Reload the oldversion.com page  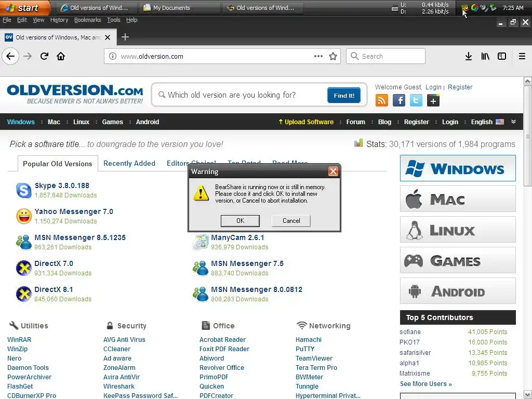tap(44, 56)
